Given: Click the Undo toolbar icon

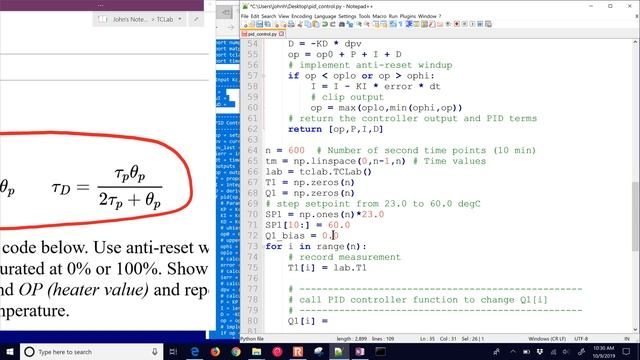Looking at the screenshot, I should coord(325,24).
